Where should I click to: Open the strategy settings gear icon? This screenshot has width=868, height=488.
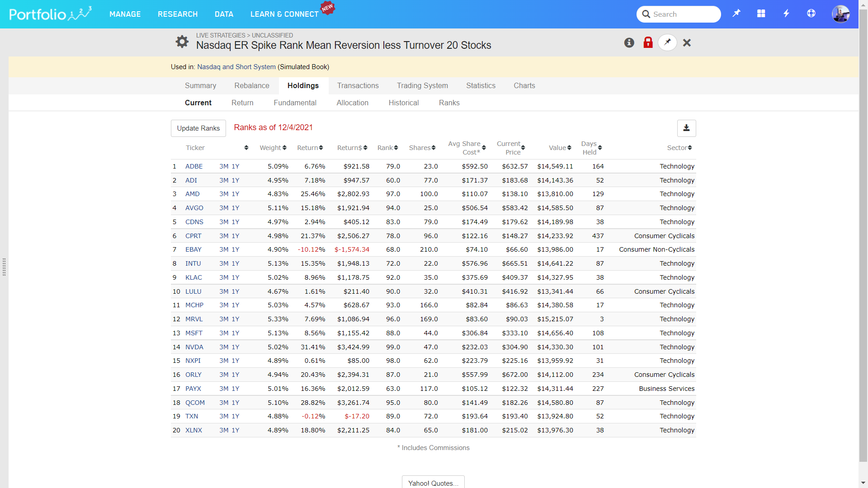pos(182,42)
